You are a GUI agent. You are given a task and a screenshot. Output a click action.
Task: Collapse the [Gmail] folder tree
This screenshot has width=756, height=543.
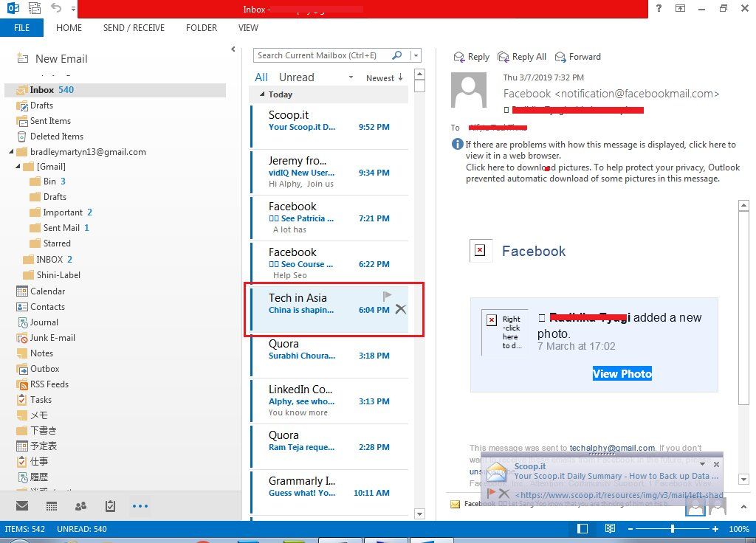click(18, 166)
